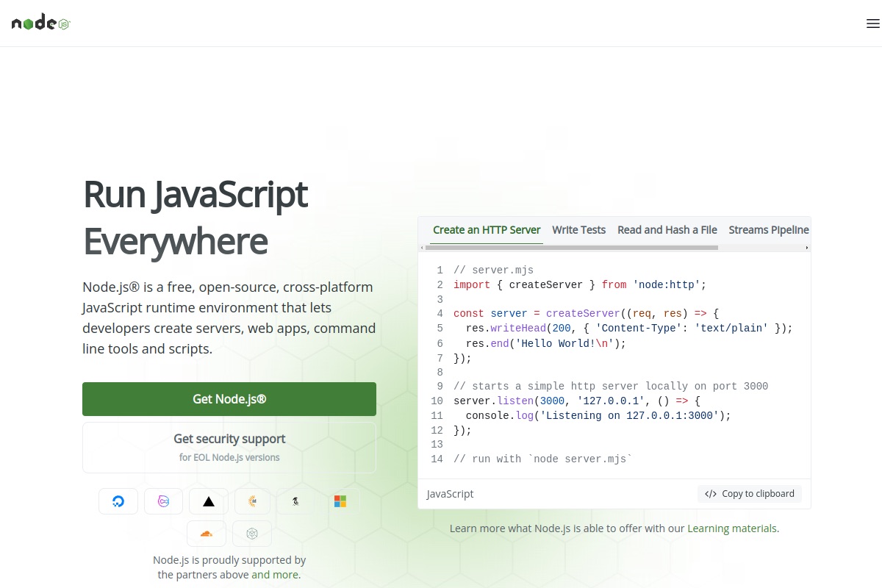Follow the "and more" partners link

pos(275,575)
